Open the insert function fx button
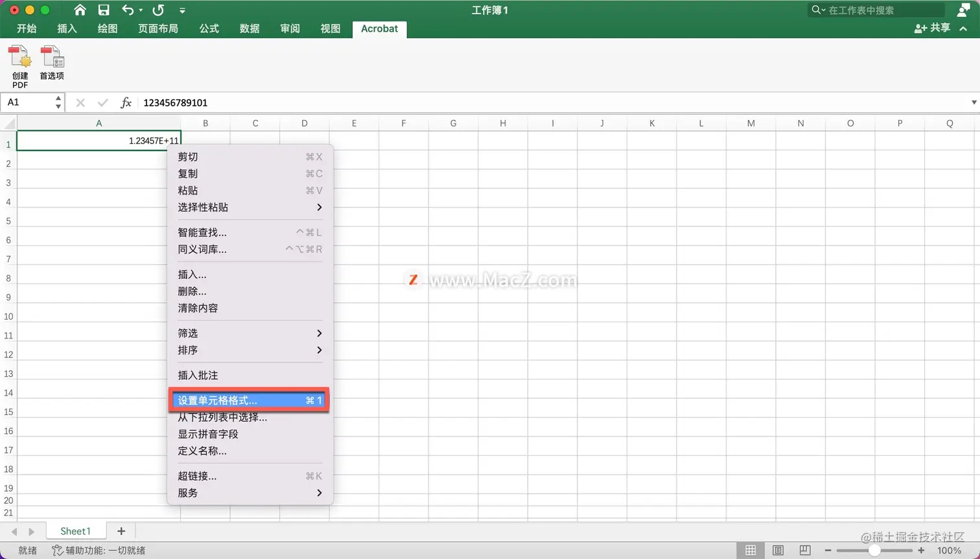This screenshot has height=559, width=980. [x=126, y=102]
